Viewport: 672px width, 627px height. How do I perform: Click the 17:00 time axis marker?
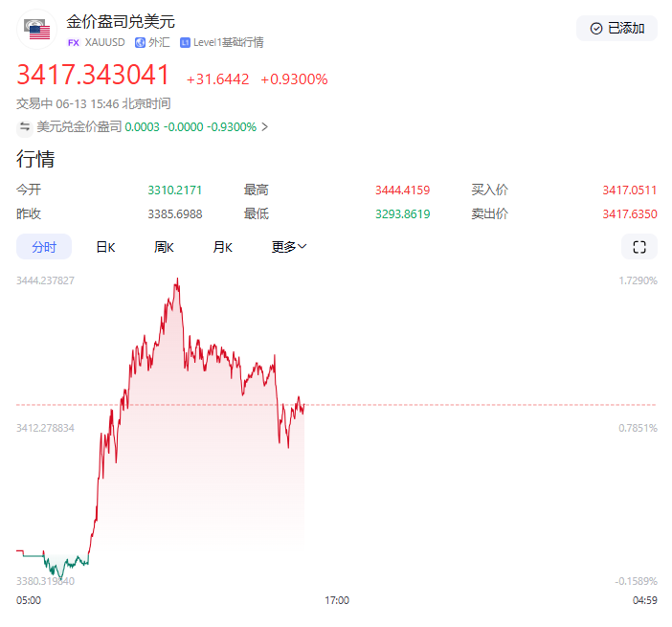(x=337, y=600)
